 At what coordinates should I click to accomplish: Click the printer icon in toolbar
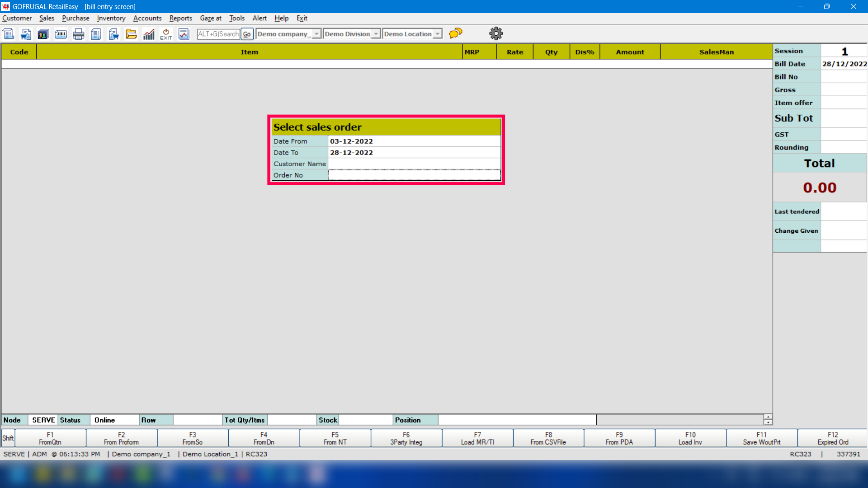pyautogui.click(x=78, y=34)
